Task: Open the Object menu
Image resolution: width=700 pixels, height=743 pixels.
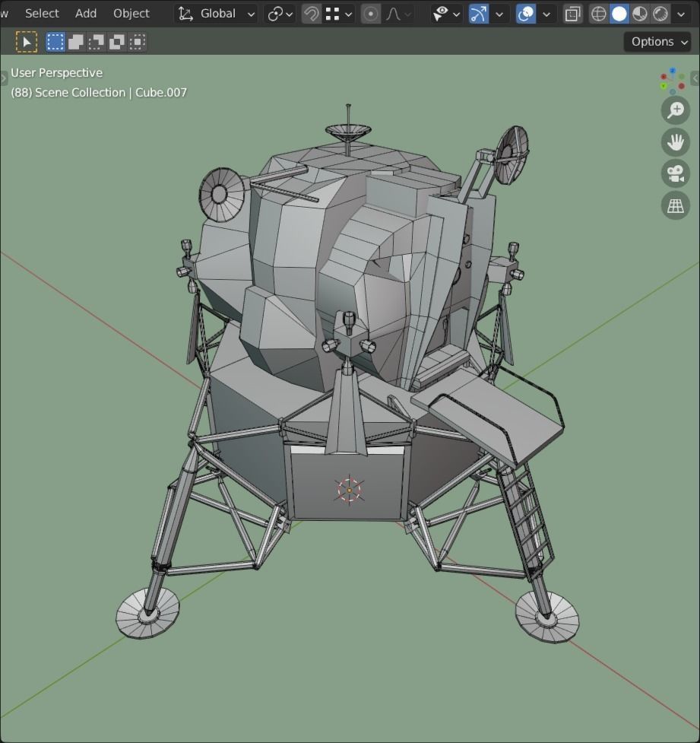Action: click(x=131, y=13)
